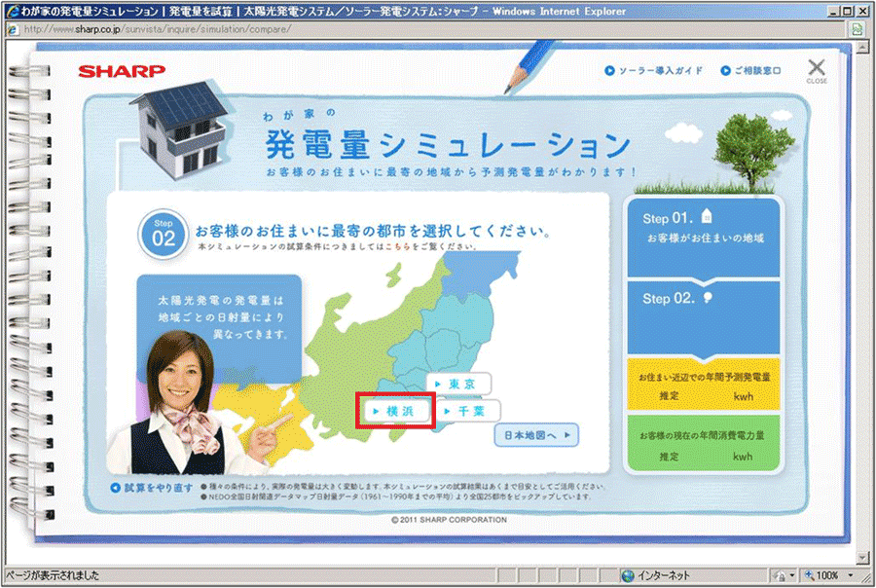This screenshot has height=588, width=876.
Task: Select the 東京 city button
Action: pos(458,384)
